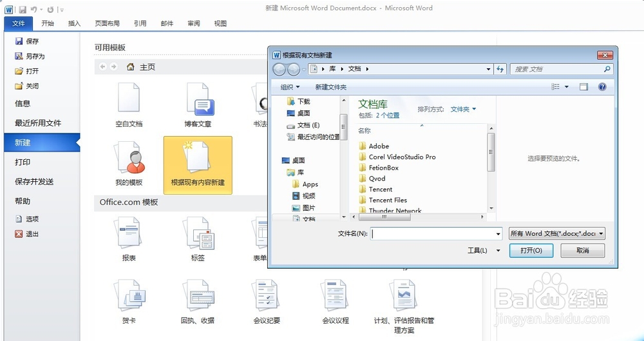Open 我的模板 (My templates)
This screenshot has width=644, height=341.
click(x=129, y=164)
